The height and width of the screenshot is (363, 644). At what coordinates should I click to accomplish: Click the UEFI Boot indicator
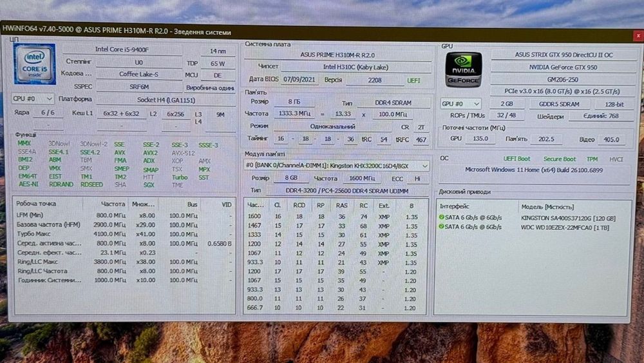[x=516, y=159]
